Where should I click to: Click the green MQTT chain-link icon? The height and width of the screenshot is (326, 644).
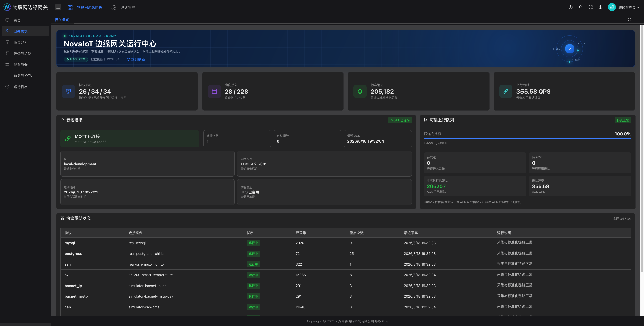pos(68,139)
